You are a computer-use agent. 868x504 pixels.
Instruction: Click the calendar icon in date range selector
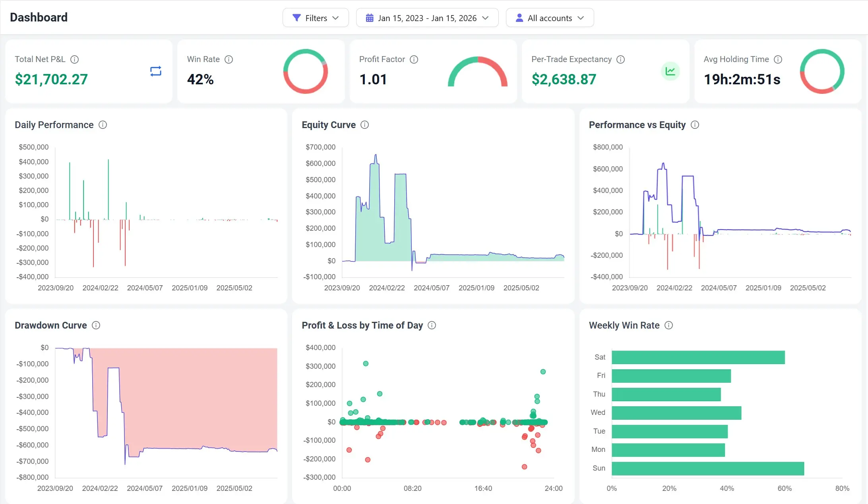370,18
